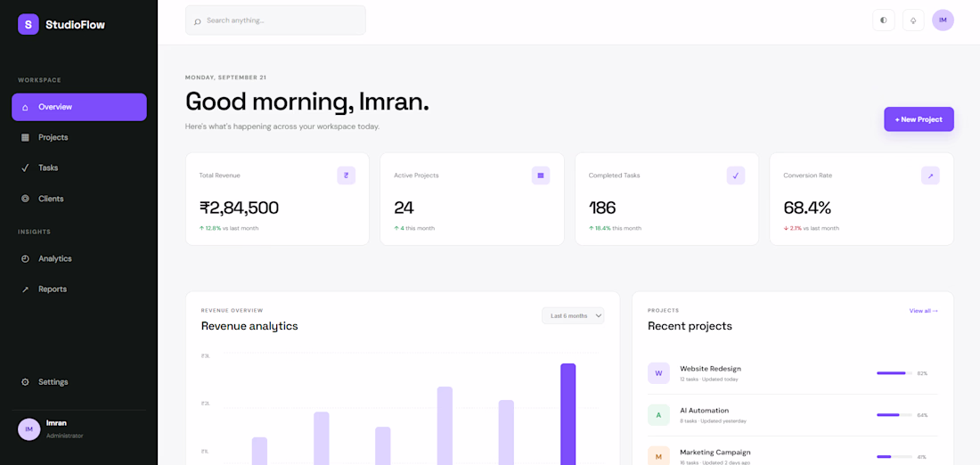The image size is (980, 465).
Task: Click the tallest dark purple revenue bar
Action: tap(568, 414)
